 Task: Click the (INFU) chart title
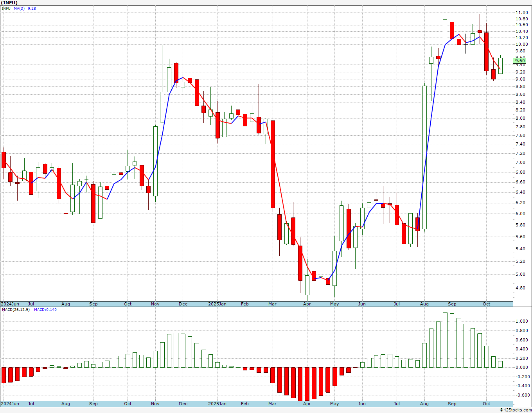tap(9, 3)
